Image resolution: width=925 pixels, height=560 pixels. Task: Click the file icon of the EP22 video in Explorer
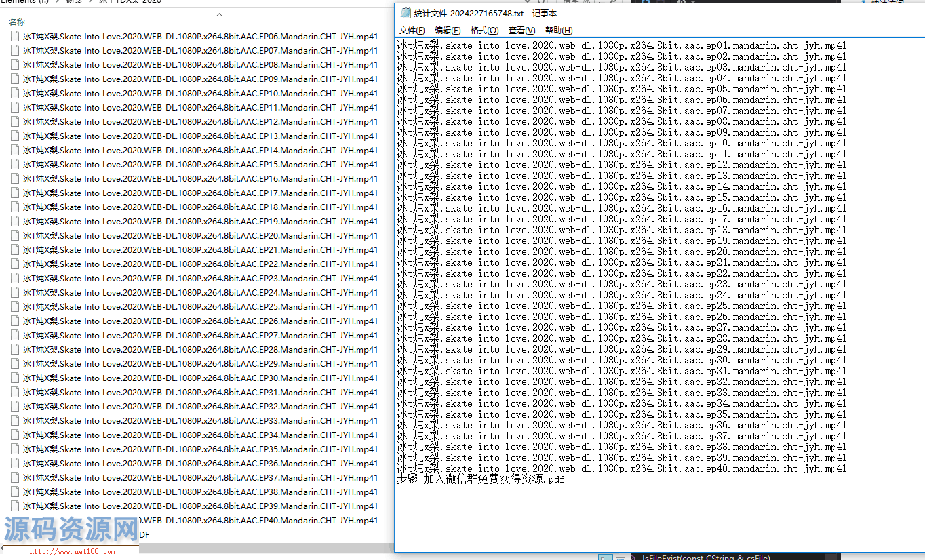(x=15, y=264)
